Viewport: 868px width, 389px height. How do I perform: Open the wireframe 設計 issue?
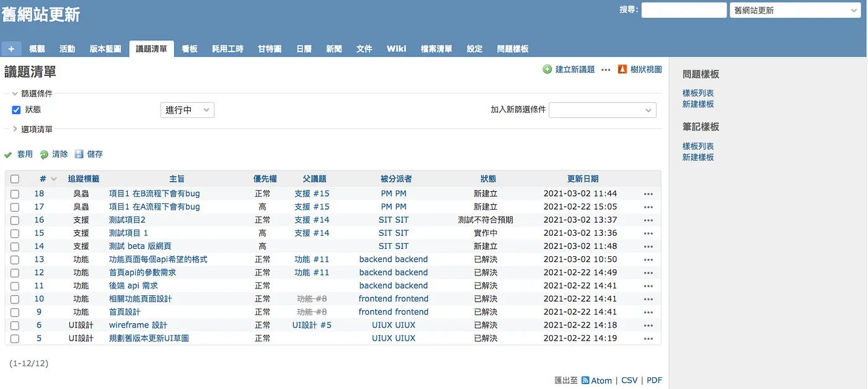click(138, 325)
